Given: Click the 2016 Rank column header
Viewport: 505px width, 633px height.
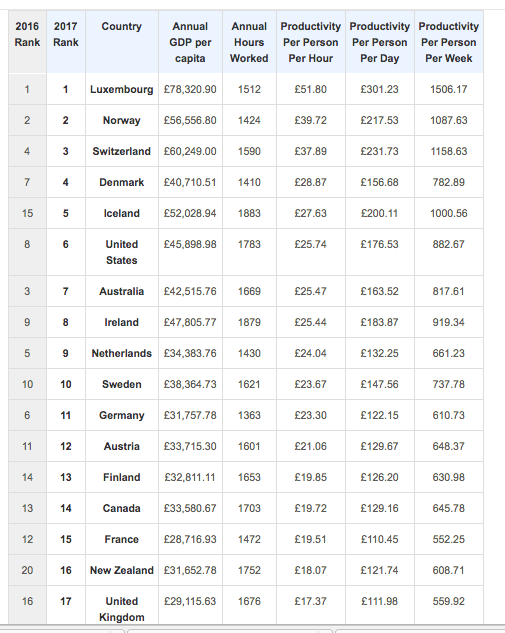Looking at the screenshot, I should [27, 42].
